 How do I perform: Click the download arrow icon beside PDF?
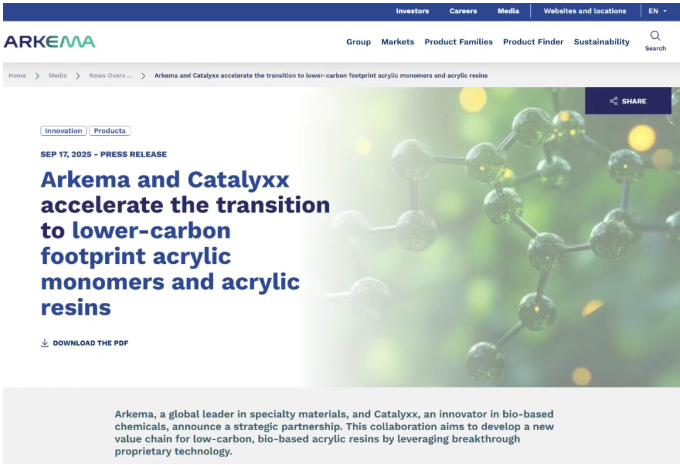click(44, 343)
